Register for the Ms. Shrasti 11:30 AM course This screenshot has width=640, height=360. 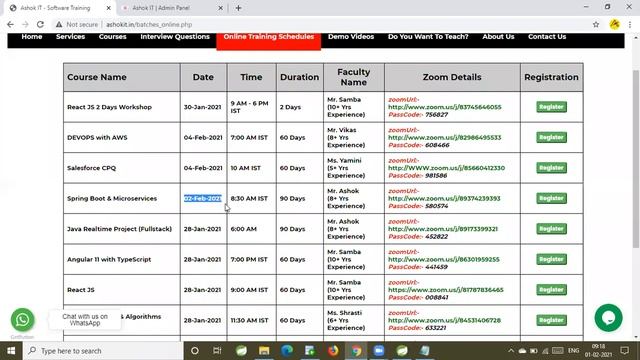click(551, 320)
